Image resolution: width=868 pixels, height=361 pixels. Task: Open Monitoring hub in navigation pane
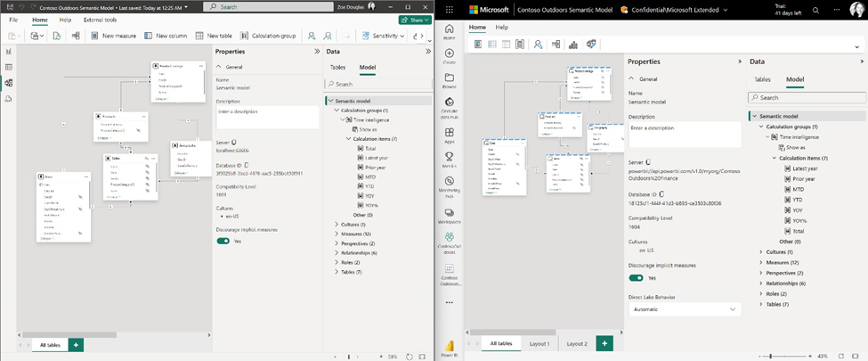(449, 185)
